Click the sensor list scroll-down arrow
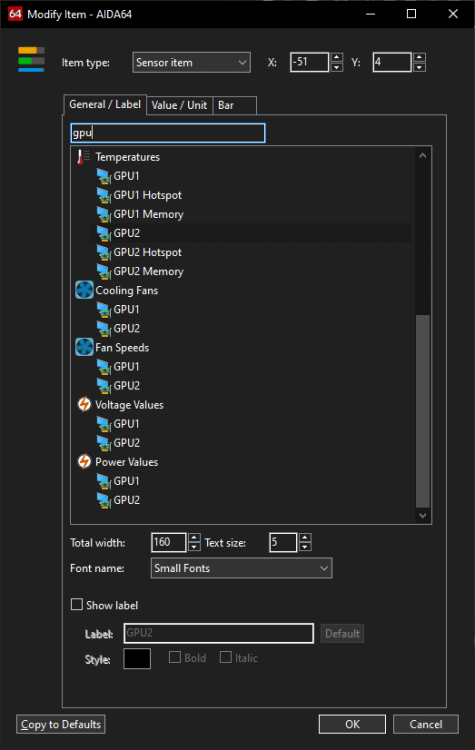The height and width of the screenshot is (750, 475). coord(422,515)
